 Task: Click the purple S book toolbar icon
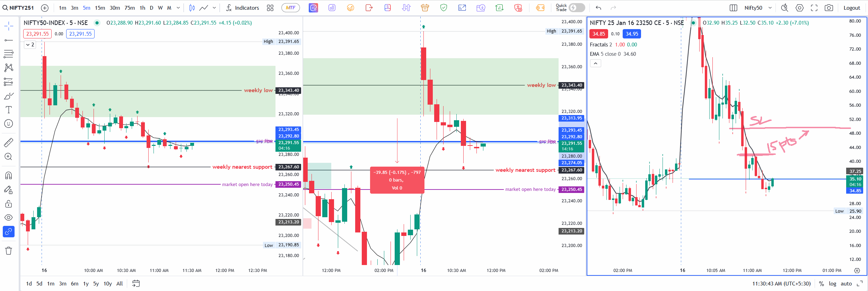[x=387, y=8]
